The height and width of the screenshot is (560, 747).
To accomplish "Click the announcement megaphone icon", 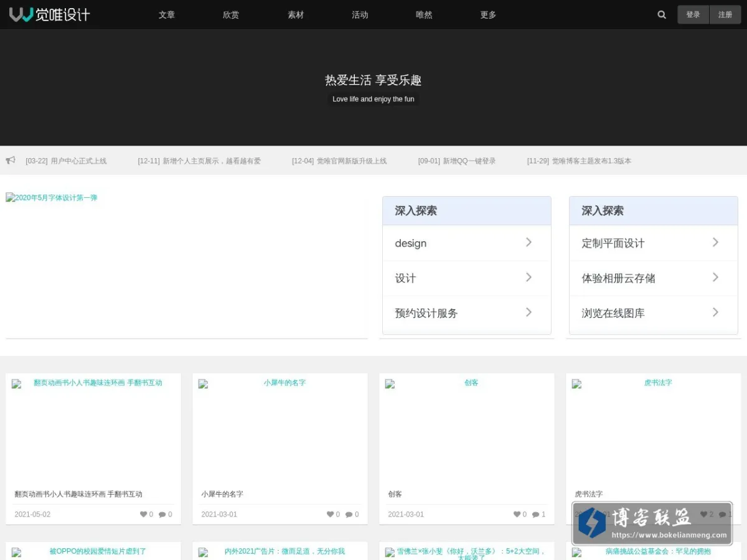I will click(x=11, y=161).
